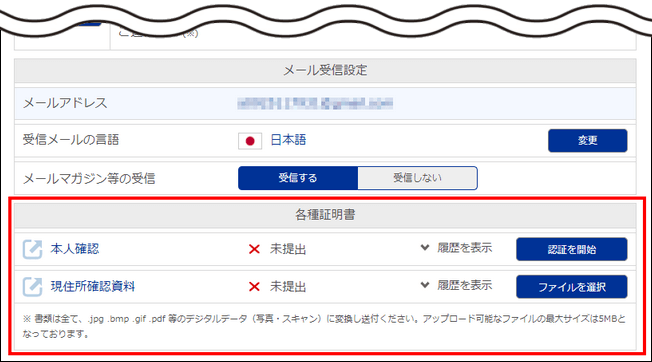Select 受信しない for mail magazine
Screen dimensions: 652x362
(417, 178)
